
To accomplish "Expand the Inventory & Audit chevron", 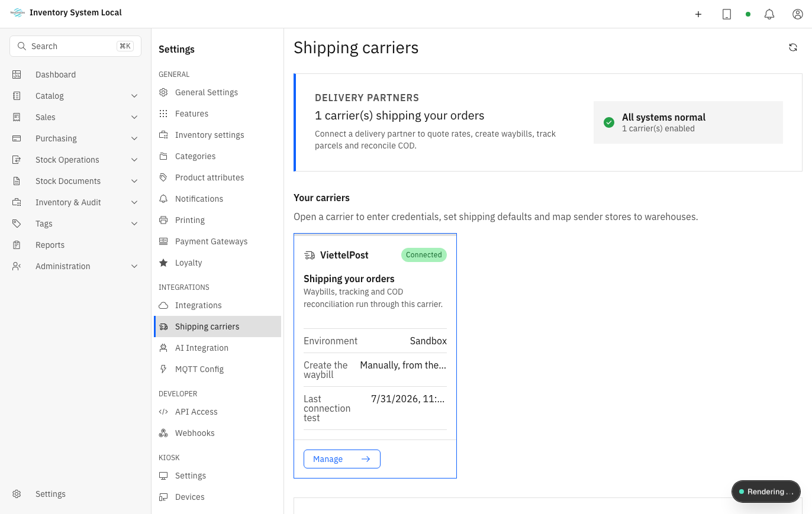I will (x=134, y=202).
